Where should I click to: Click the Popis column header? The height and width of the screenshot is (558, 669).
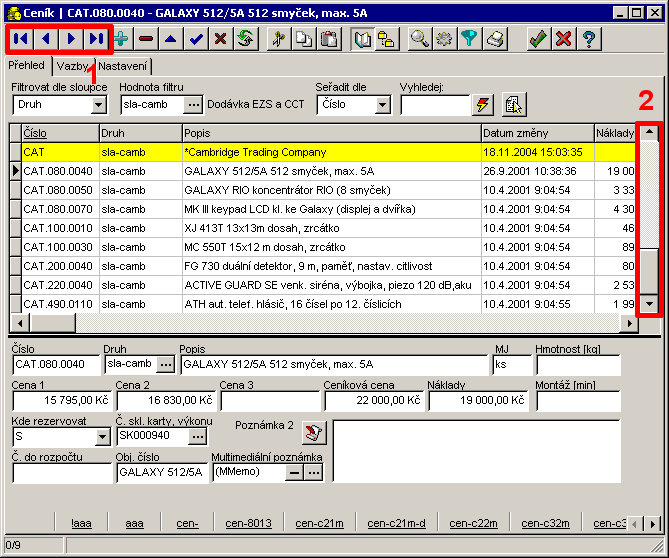330,132
